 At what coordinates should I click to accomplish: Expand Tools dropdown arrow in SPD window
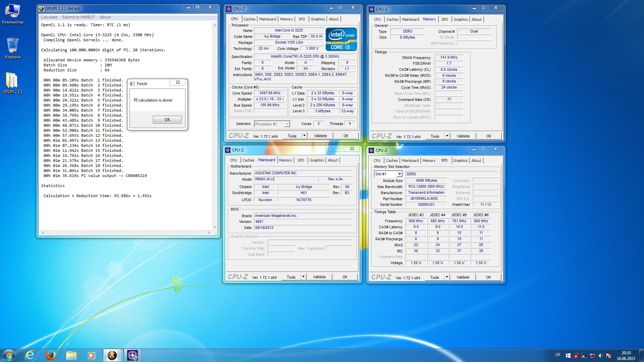click(x=447, y=277)
